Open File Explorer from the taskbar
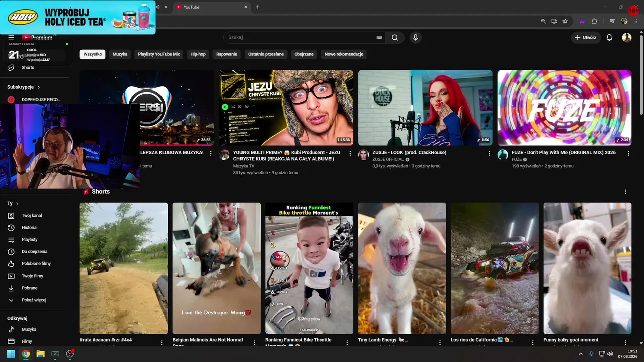This screenshot has width=644, height=362. [40, 354]
